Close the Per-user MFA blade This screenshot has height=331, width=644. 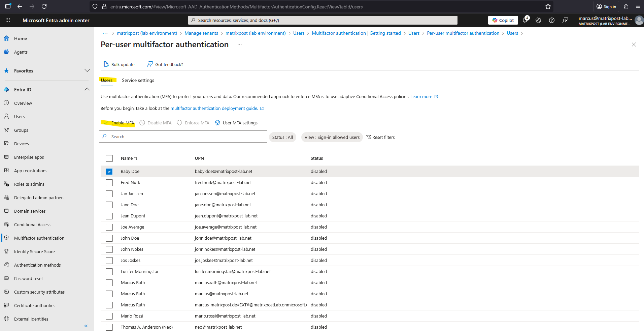[634, 44]
